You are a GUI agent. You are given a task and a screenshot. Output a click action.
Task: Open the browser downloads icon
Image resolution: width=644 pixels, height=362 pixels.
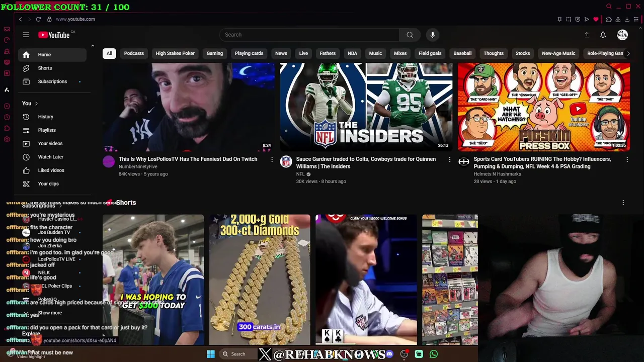pyautogui.click(x=627, y=19)
